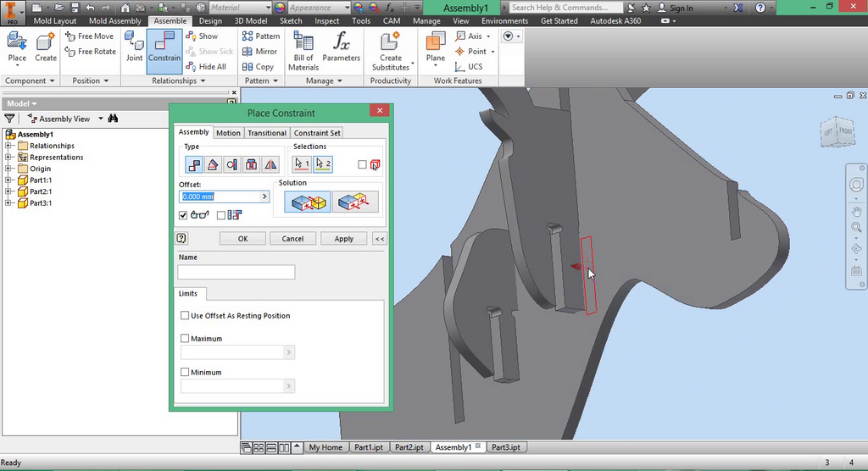Expand the Relationships tree node

click(x=8, y=146)
